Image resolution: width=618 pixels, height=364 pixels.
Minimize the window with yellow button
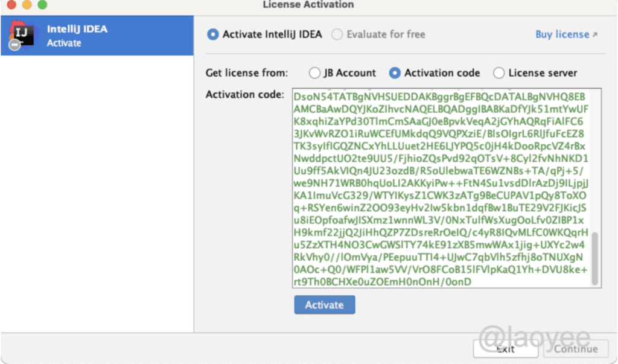(x=27, y=5)
